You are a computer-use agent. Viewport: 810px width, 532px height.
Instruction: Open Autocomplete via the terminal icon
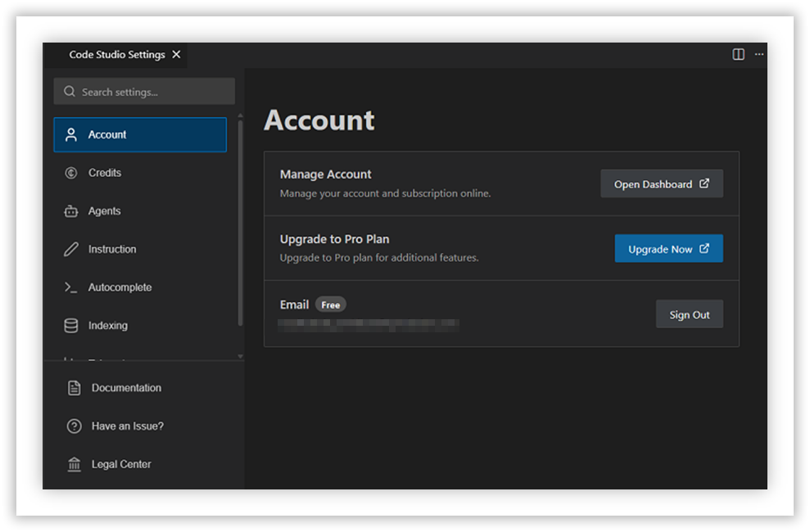coord(73,287)
